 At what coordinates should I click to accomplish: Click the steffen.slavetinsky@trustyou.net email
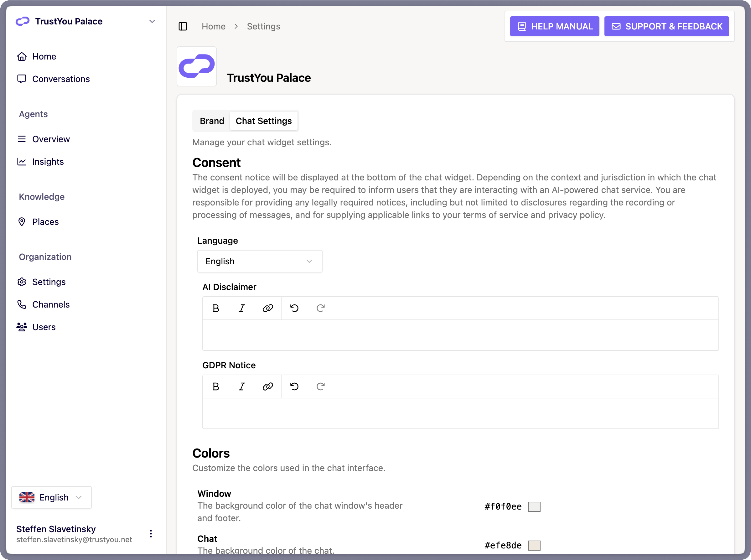pyautogui.click(x=74, y=540)
